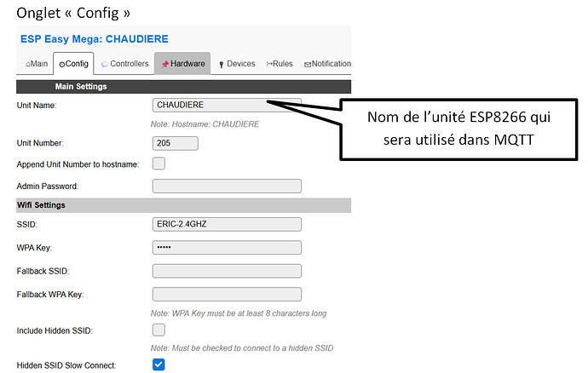Viewport: 588px width, 373px height.
Task: Click the Unit Name input field
Action: 227,105
